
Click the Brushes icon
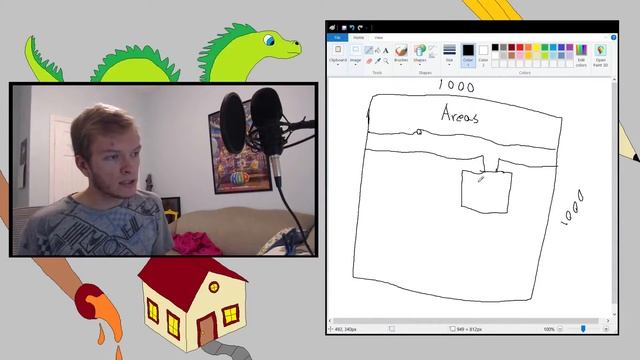[401, 50]
